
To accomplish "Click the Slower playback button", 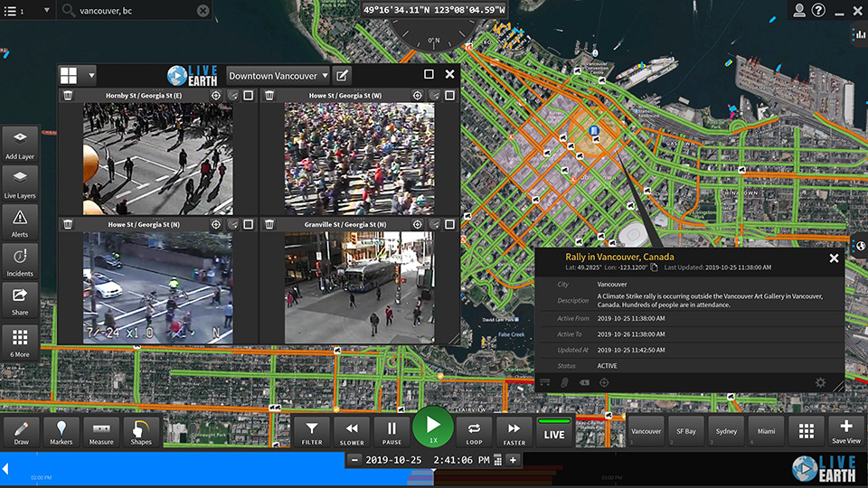I will 352,432.
